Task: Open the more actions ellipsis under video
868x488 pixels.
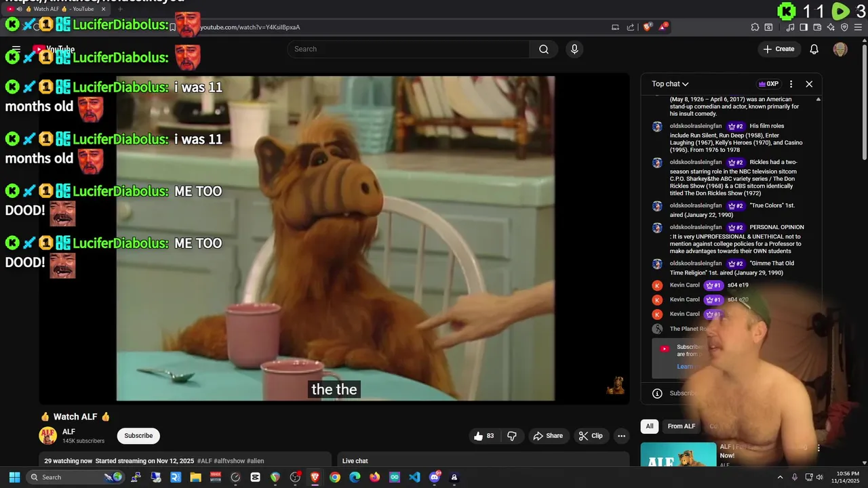Action: [621, 436]
